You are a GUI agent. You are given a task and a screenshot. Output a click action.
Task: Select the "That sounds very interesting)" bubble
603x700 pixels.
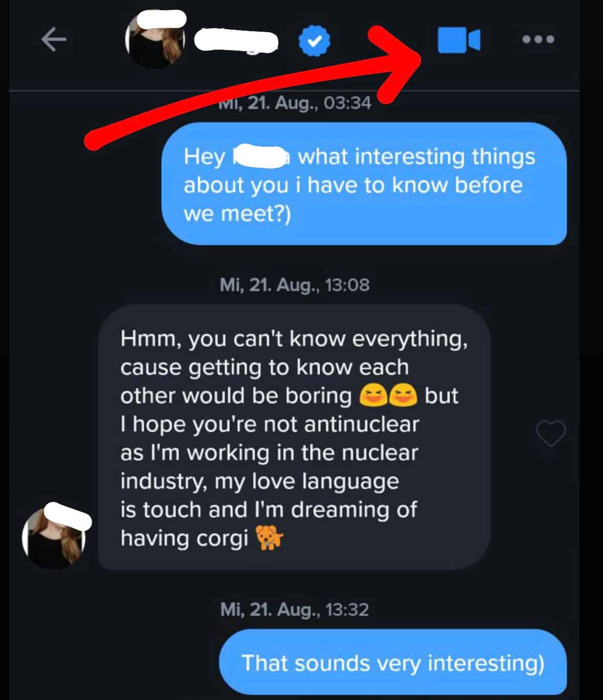(x=392, y=663)
